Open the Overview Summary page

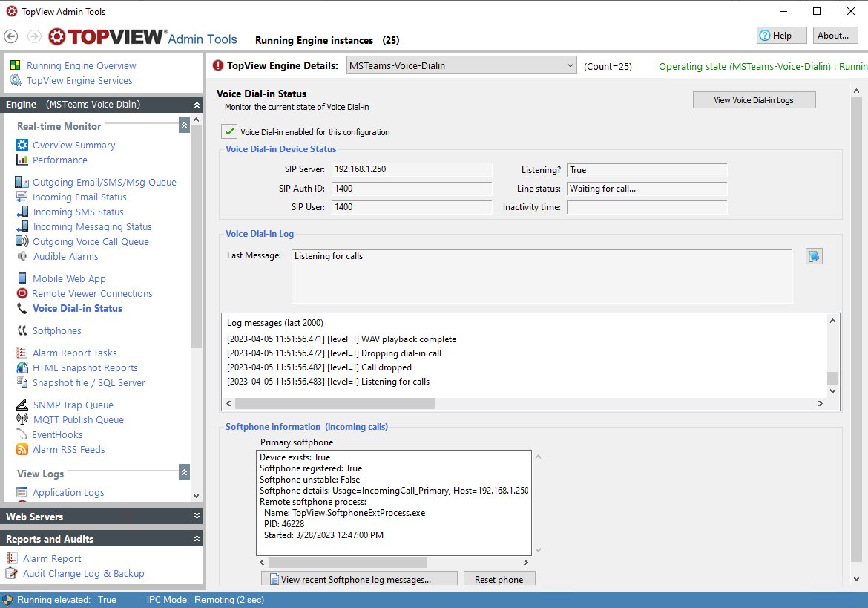click(73, 145)
